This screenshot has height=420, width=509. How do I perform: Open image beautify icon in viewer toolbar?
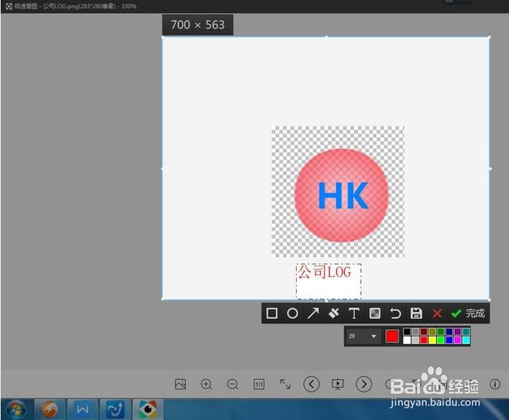tap(181, 384)
